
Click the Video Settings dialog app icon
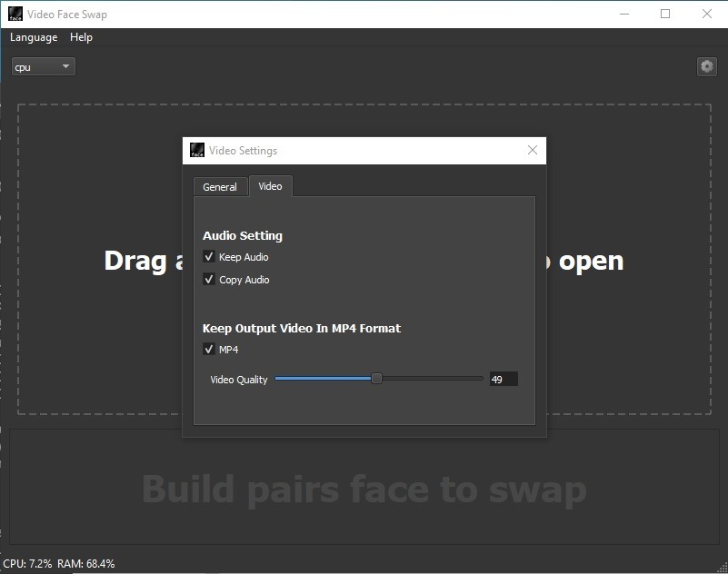pyautogui.click(x=197, y=150)
